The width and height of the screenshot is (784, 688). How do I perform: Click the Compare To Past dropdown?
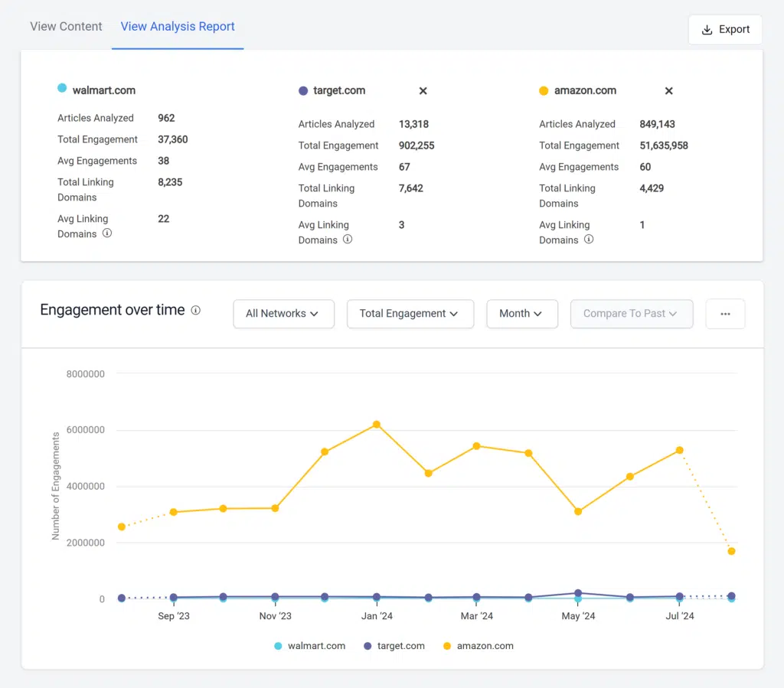click(631, 314)
